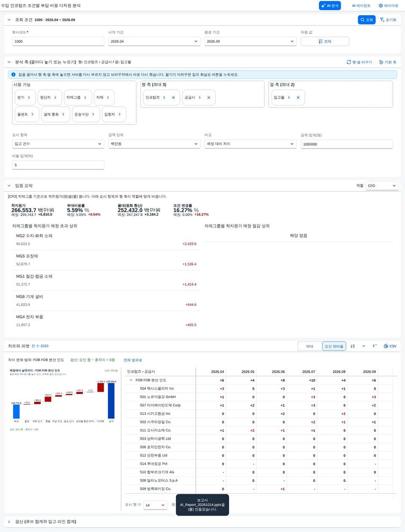This screenshot has height=532, width=405.
Task: Swap axes with the 행·열 바꾸기 icon
Action: [x=359, y=62]
